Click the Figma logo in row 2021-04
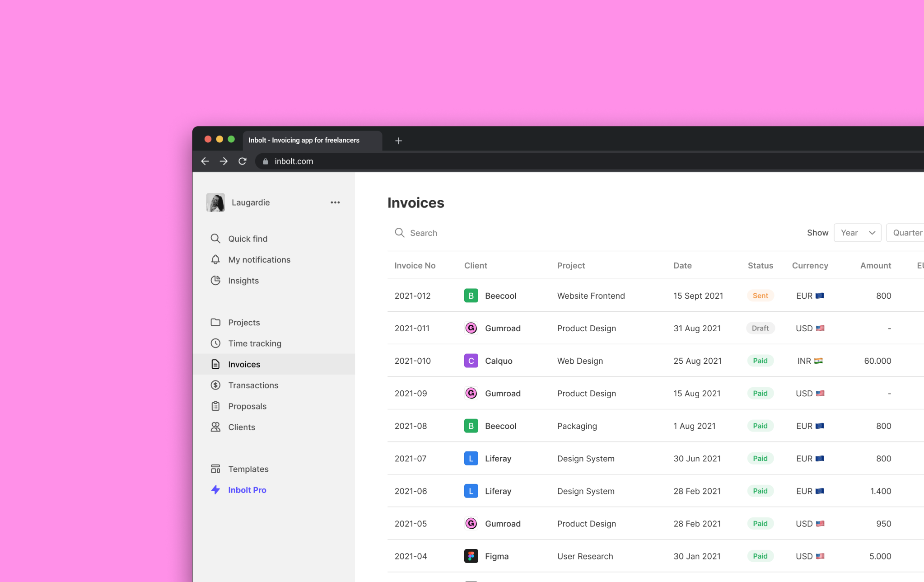924x582 pixels. coord(471,556)
